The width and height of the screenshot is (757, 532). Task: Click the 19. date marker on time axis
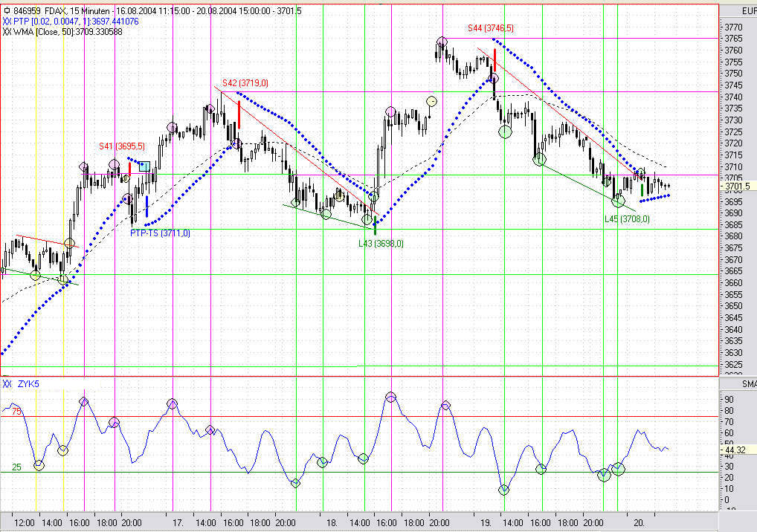pos(486,523)
